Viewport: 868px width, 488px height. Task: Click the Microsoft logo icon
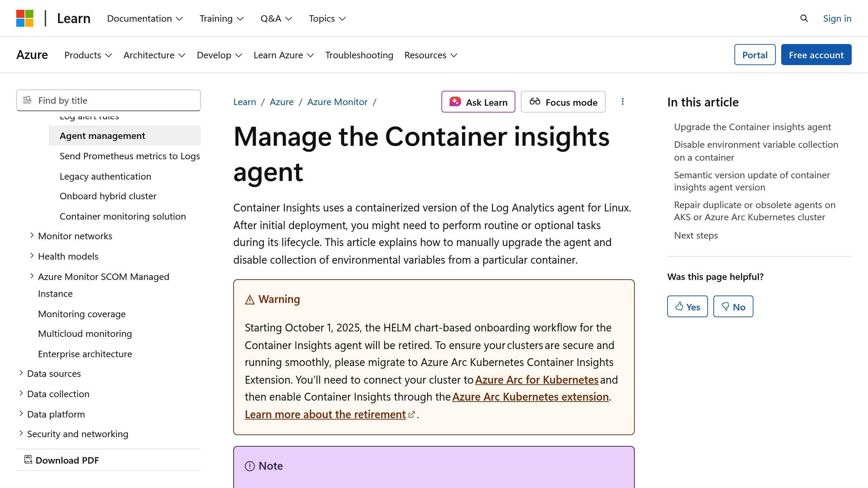25,18
